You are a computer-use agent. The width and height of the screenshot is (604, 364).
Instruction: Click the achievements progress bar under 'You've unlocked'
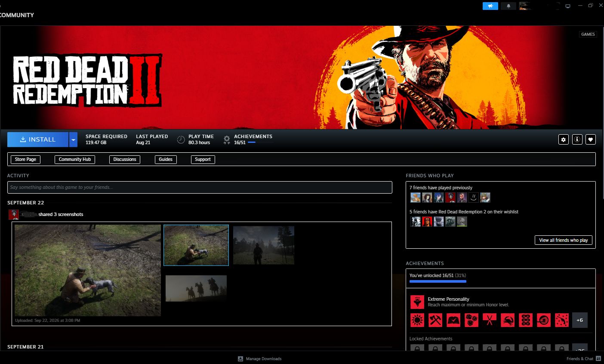pyautogui.click(x=438, y=281)
